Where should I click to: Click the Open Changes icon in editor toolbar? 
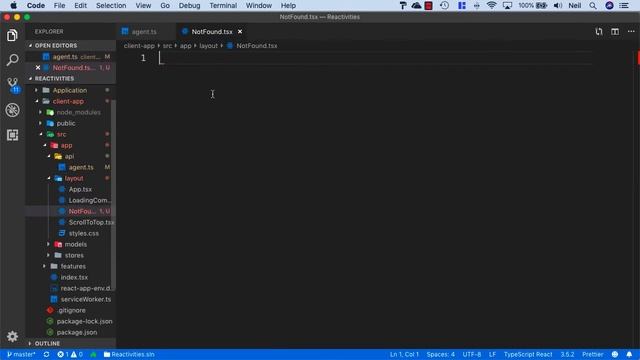[598, 31]
